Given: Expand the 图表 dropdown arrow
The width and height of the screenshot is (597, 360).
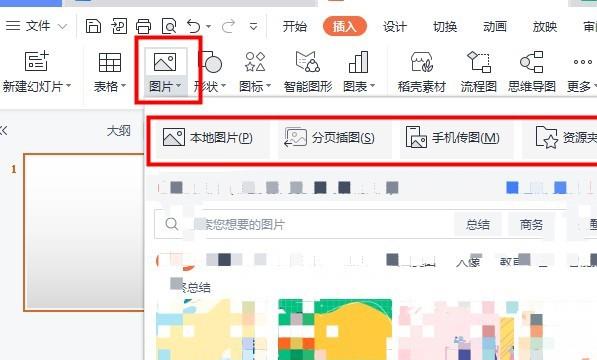Looking at the screenshot, I should click(372, 86).
